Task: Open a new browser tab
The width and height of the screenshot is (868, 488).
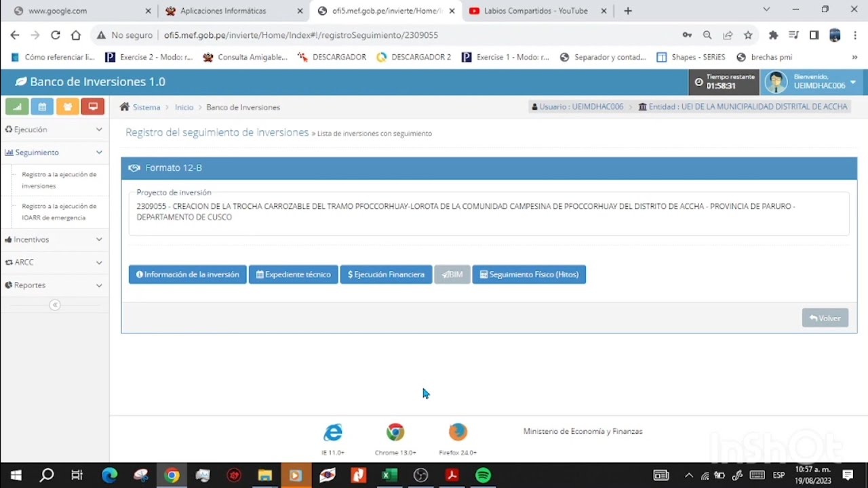Action: pyautogui.click(x=628, y=11)
